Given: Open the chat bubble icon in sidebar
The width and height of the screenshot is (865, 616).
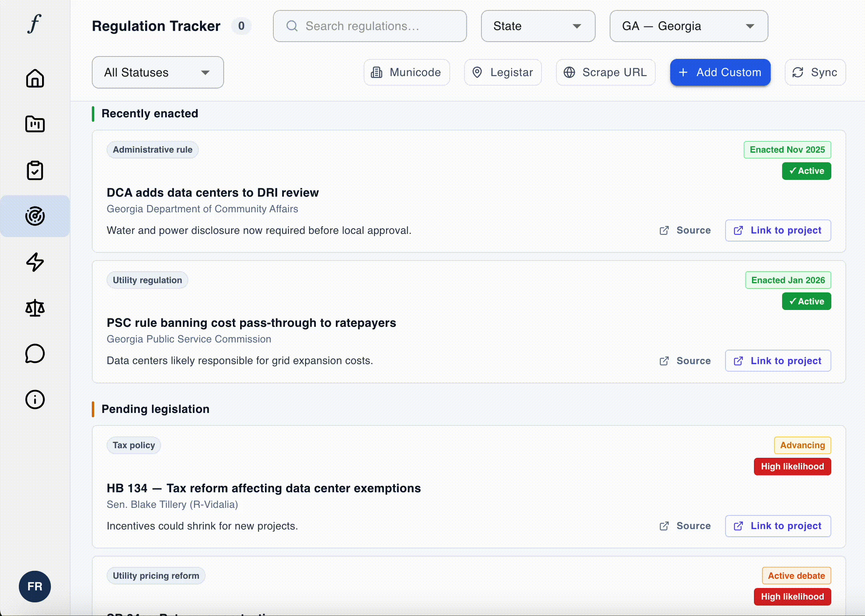Looking at the screenshot, I should [x=35, y=354].
